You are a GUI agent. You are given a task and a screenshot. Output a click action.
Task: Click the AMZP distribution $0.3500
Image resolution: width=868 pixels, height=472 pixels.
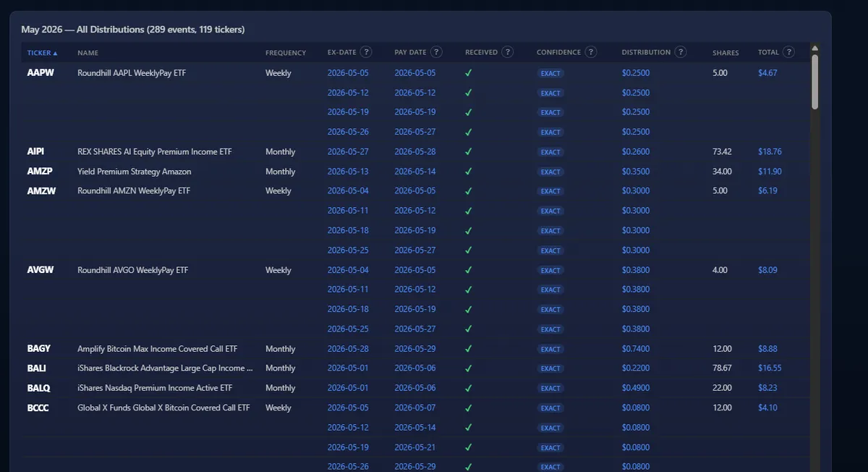pos(636,172)
